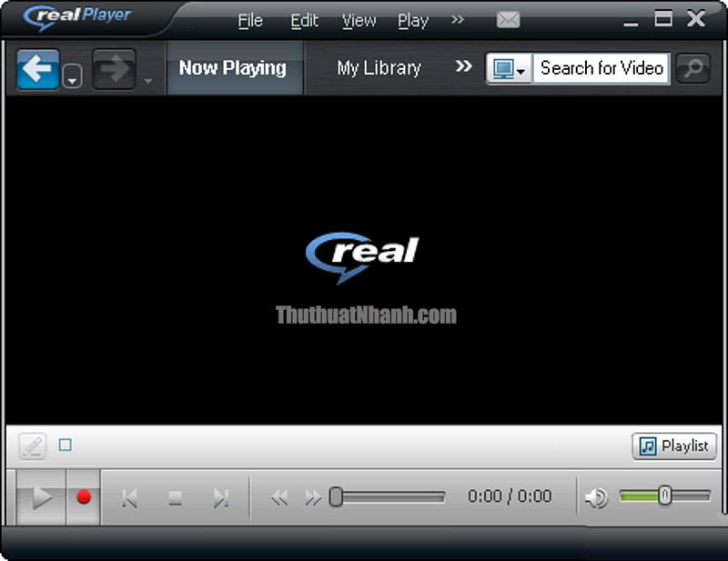The height and width of the screenshot is (561, 728).
Task: Click the rewind double-arrow button
Action: (279, 498)
